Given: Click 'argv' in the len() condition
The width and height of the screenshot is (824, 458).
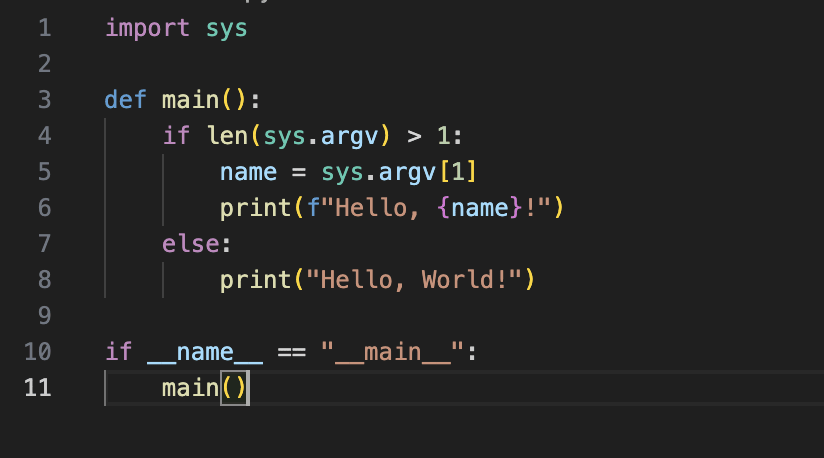Looking at the screenshot, I should click(x=349, y=137).
